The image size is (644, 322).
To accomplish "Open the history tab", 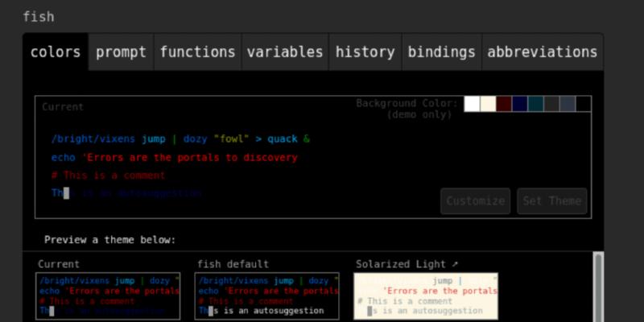I will point(365,52).
